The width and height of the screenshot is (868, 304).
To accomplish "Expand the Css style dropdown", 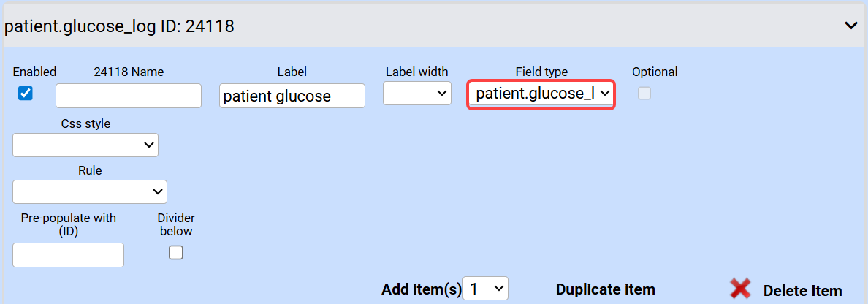I will [x=85, y=145].
